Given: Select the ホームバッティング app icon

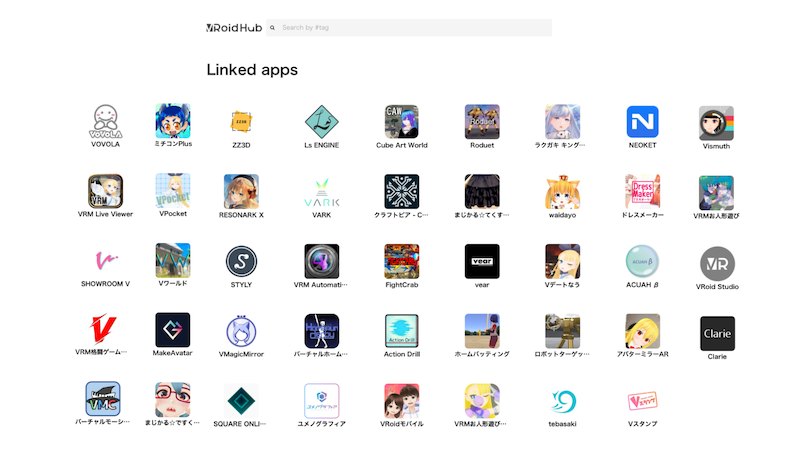Looking at the screenshot, I should coord(482,331).
